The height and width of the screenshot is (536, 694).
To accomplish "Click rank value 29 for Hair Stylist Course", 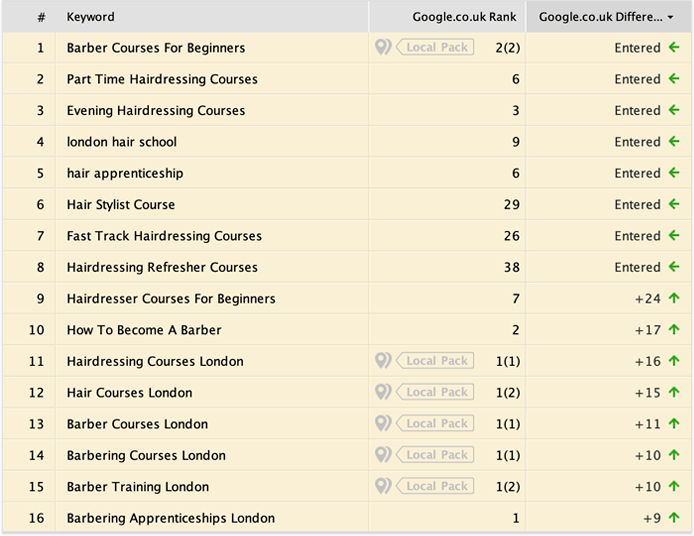I will (x=512, y=204).
